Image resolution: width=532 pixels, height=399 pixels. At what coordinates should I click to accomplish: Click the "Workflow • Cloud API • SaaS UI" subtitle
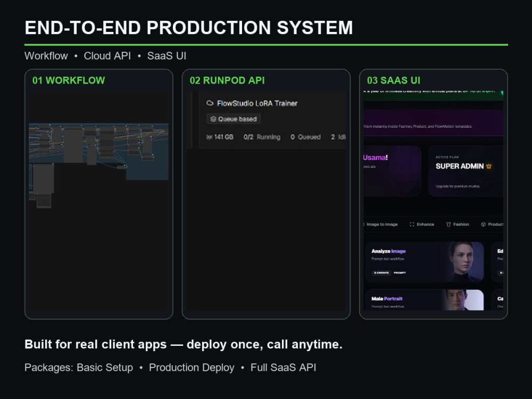coord(105,56)
